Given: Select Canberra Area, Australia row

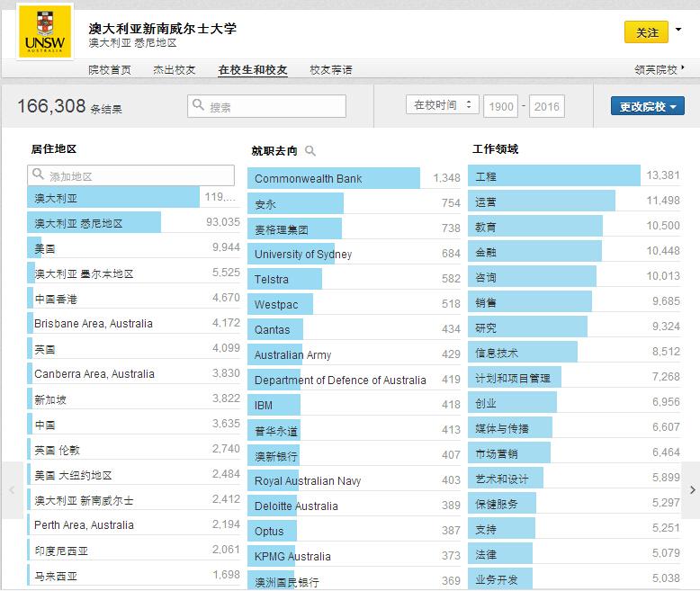Looking at the screenshot, I should pyautogui.click(x=133, y=373).
